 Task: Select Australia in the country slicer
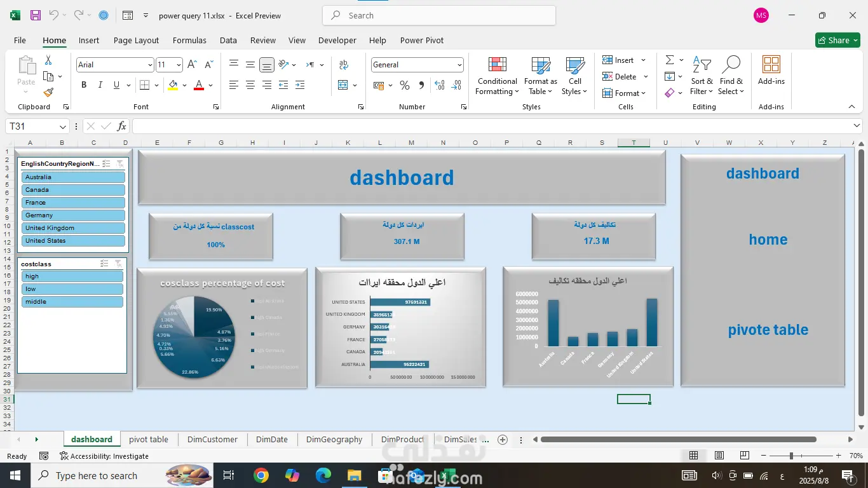point(73,177)
